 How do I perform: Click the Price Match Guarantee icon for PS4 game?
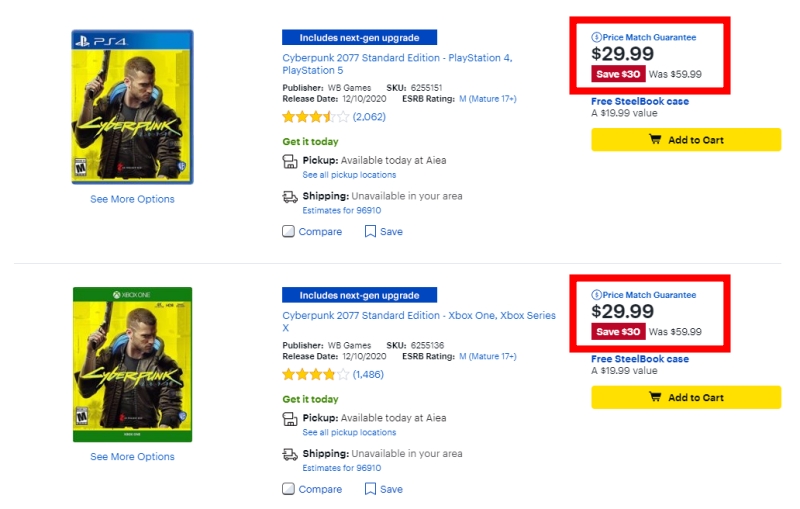(x=597, y=38)
